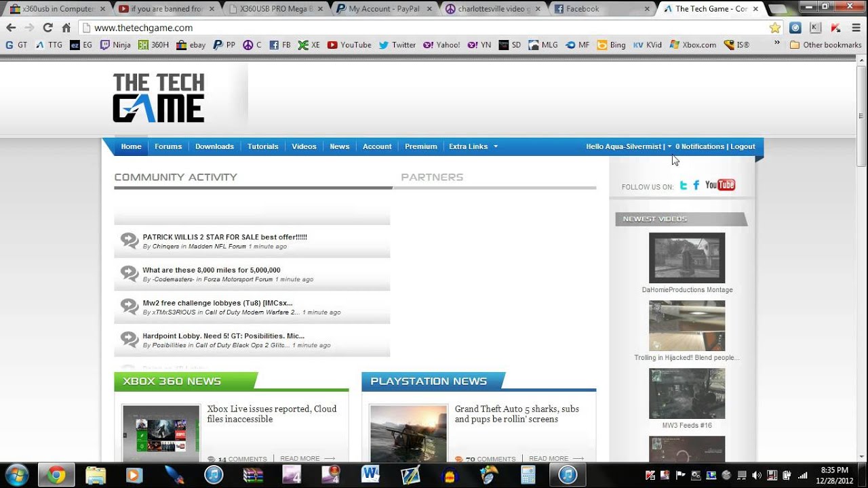Open the Calculator from the taskbar
The image size is (868, 488).
point(528,474)
